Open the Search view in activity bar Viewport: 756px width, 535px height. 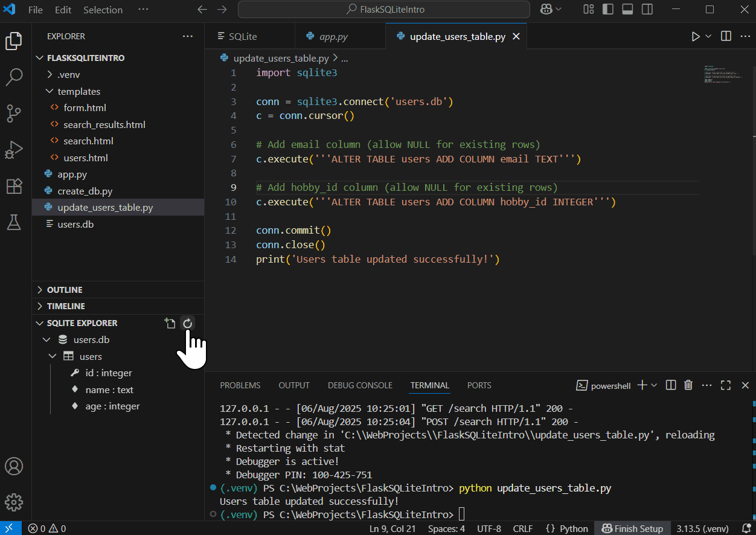(x=14, y=77)
